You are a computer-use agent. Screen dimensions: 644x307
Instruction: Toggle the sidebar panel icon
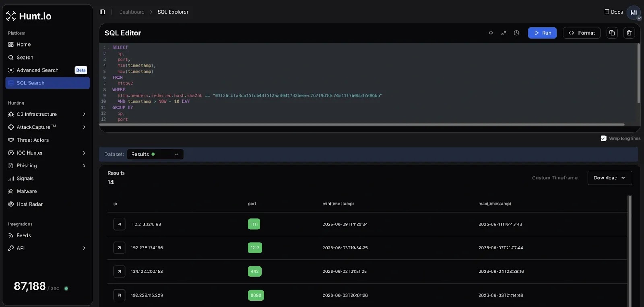102,12
